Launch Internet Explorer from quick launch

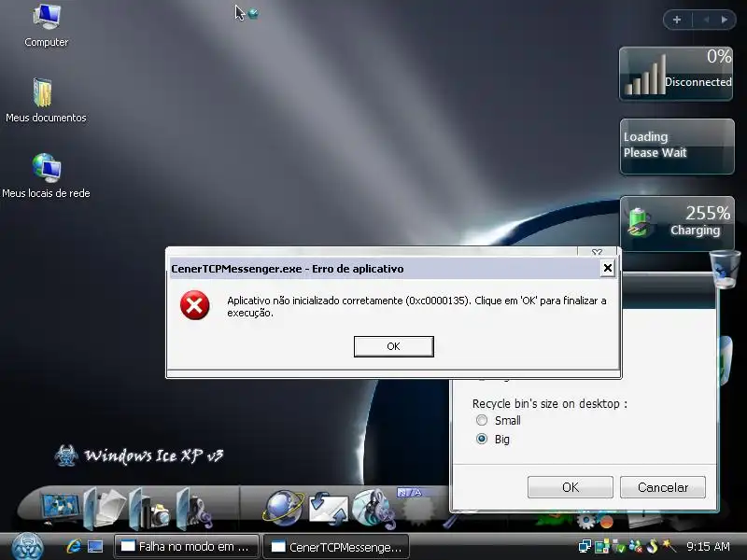[74, 546]
